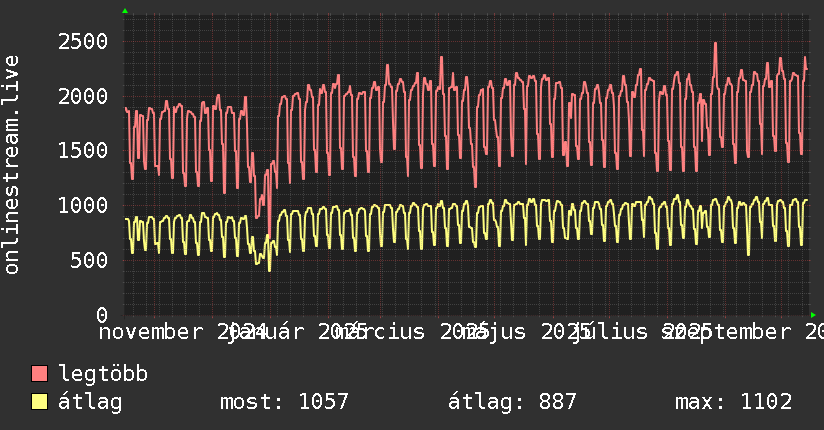The width and height of the screenshot is (824, 430).
Task: Click the yellow átlag legend color swatch
Action: (39, 401)
